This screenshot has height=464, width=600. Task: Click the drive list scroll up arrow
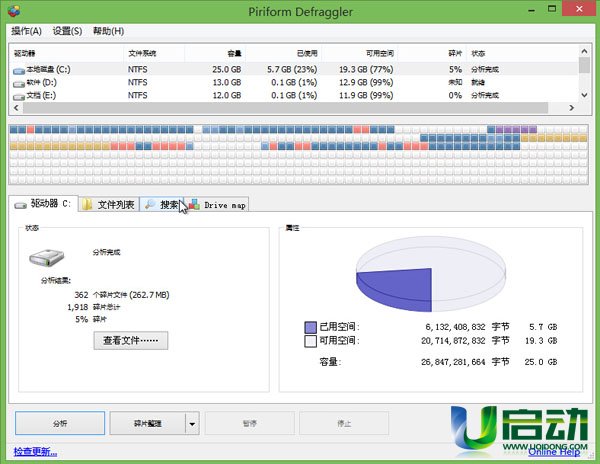click(584, 50)
